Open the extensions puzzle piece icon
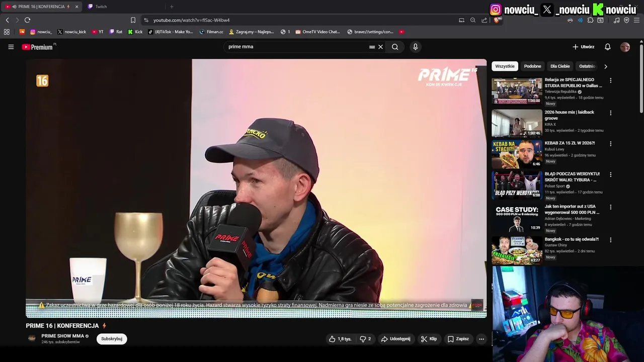644x362 pixels. point(590,20)
